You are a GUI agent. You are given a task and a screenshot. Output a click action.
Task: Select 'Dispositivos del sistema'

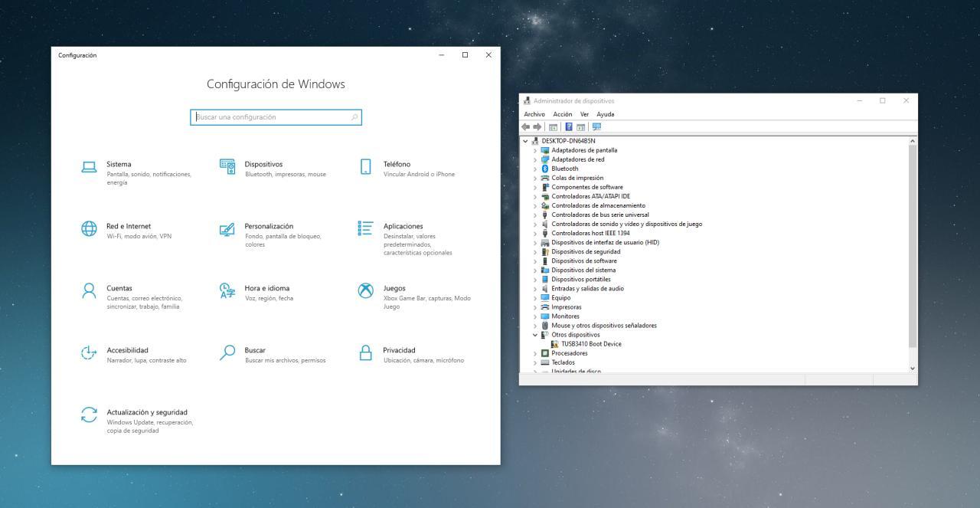tap(583, 270)
